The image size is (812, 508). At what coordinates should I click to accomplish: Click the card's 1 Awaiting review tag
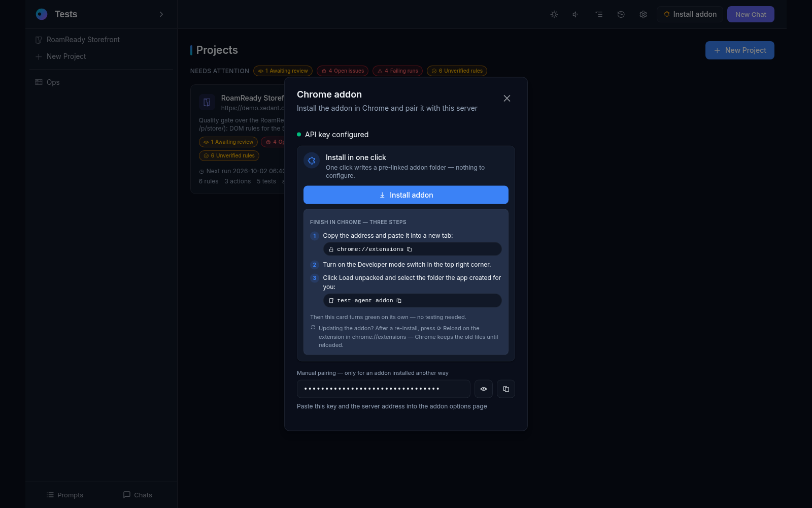point(228,142)
